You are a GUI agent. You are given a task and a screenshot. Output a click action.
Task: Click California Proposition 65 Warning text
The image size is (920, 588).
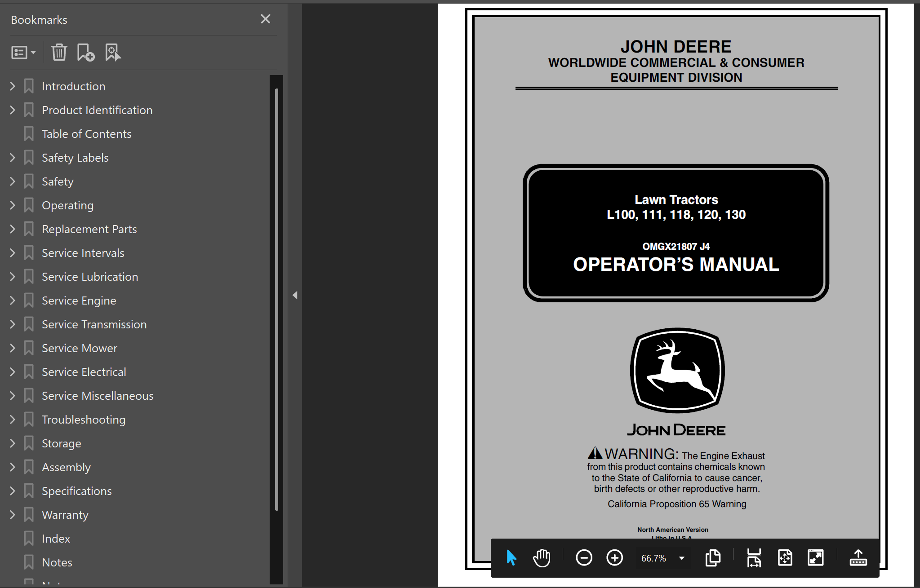677,504
